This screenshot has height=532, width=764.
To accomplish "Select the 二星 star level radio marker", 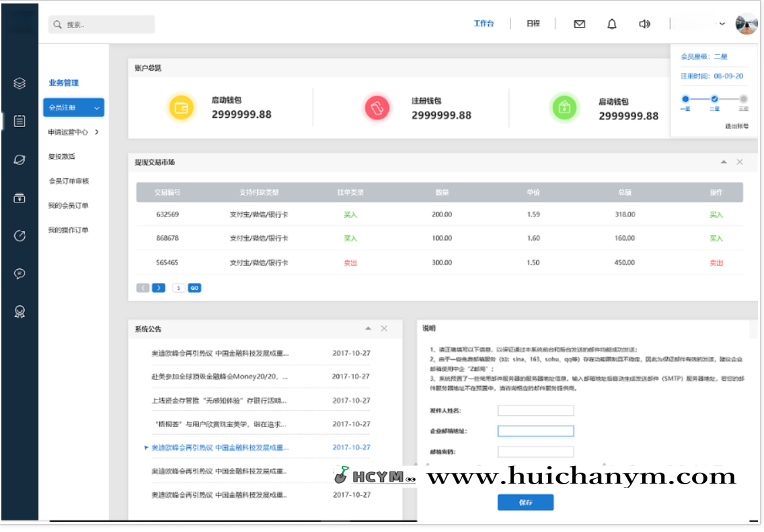I will click(715, 98).
